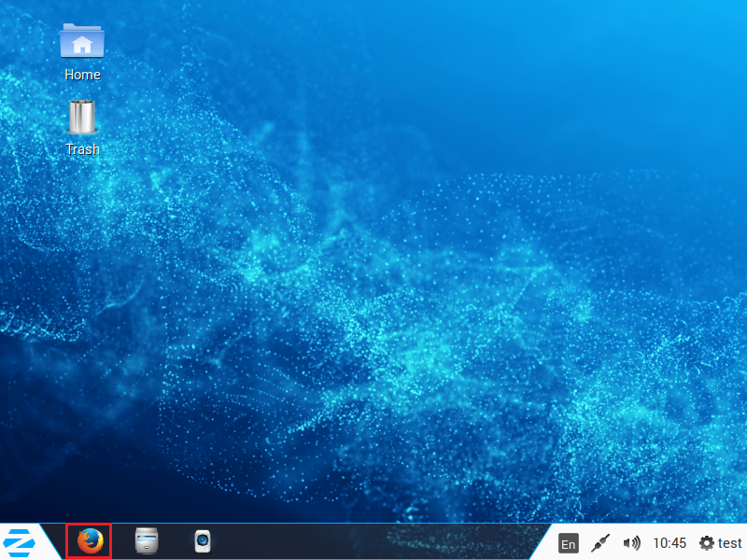Open the En keyboard layout indicator
Screen dimensions: 747x560
coord(569,543)
